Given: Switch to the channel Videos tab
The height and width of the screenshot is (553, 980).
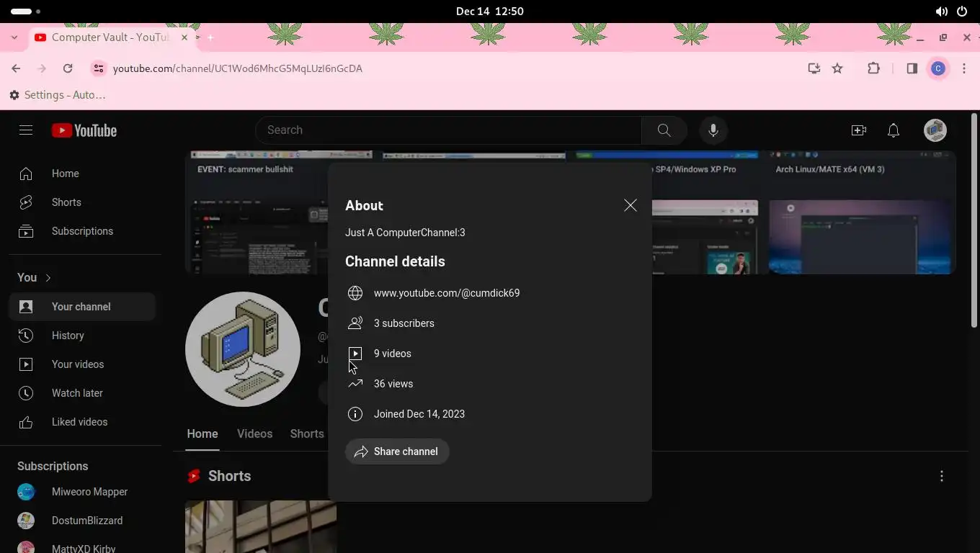Looking at the screenshot, I should point(254,434).
